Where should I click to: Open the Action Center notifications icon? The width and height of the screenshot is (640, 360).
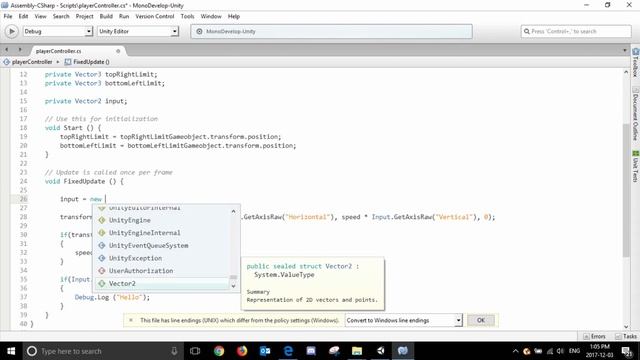[x=627, y=351]
